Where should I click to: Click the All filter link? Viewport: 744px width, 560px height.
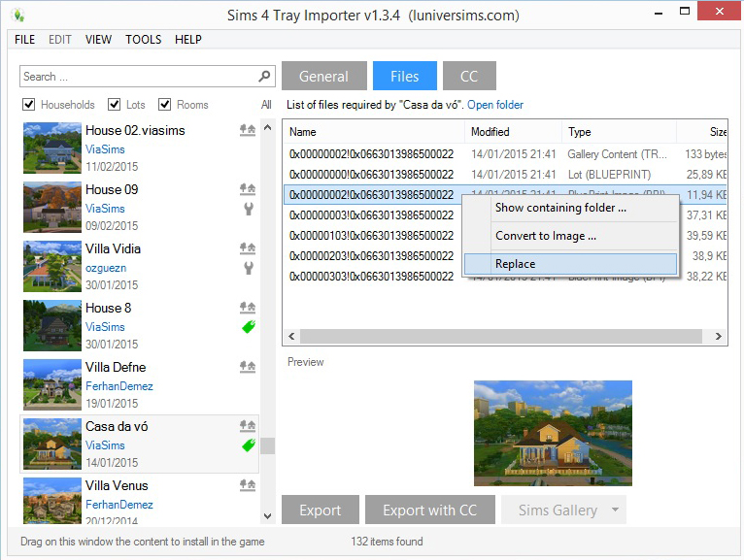tap(266, 104)
